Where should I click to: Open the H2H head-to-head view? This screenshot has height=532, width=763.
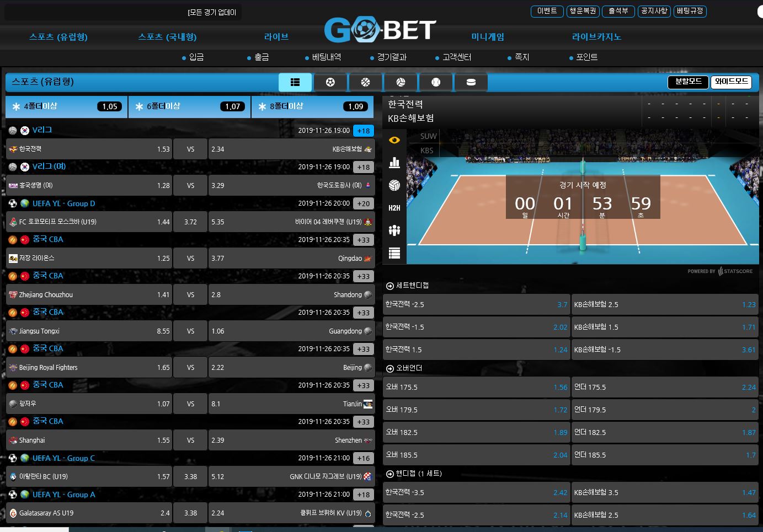(394, 208)
